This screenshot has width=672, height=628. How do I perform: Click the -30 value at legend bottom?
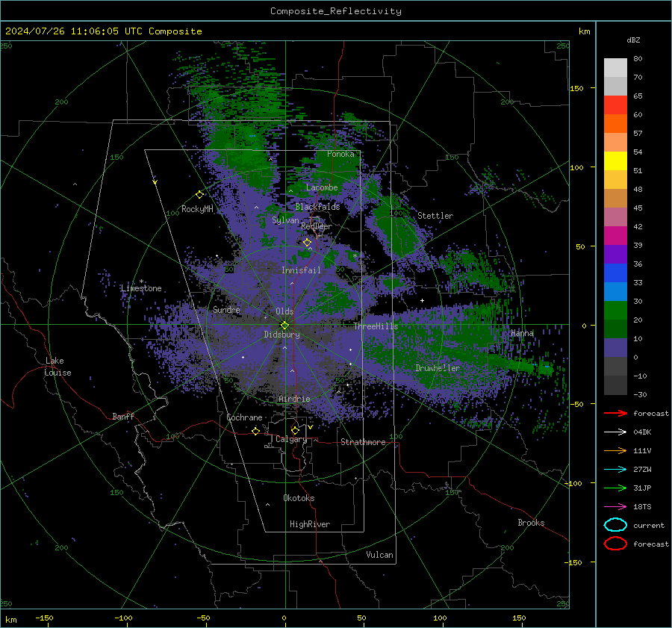640,395
